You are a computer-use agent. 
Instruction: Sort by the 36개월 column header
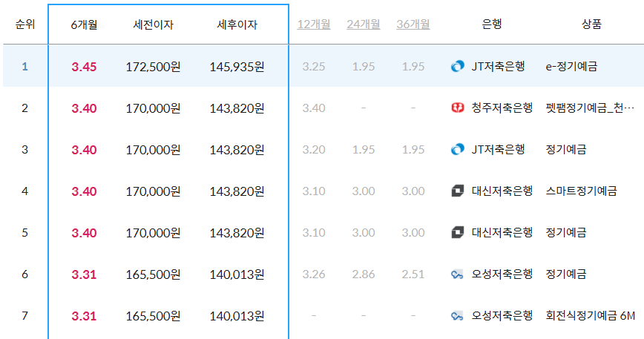[x=413, y=24]
